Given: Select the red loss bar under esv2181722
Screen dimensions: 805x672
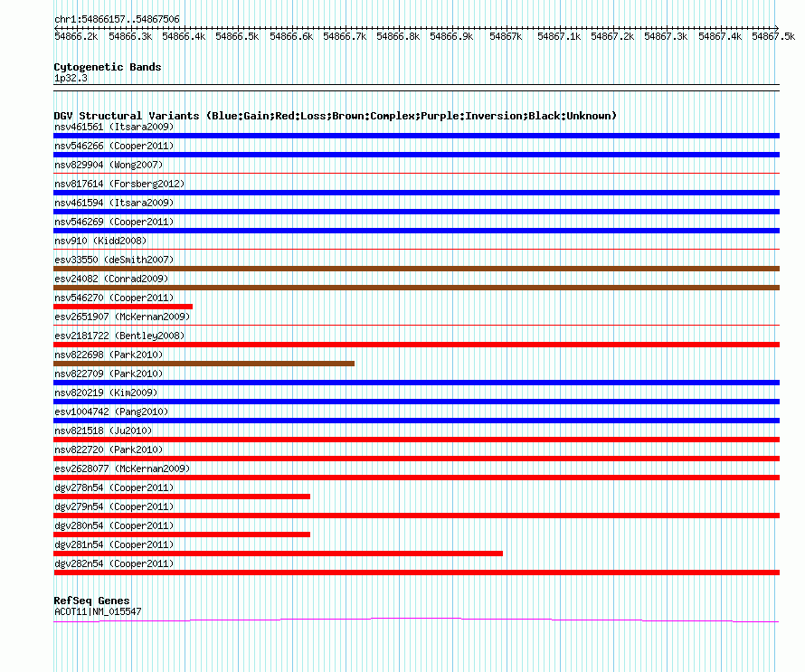Looking at the screenshot, I should [x=416, y=345].
